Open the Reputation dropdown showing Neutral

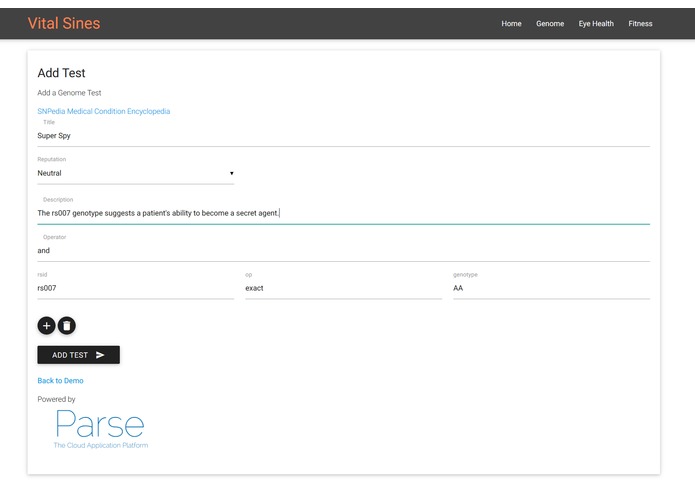(136, 173)
